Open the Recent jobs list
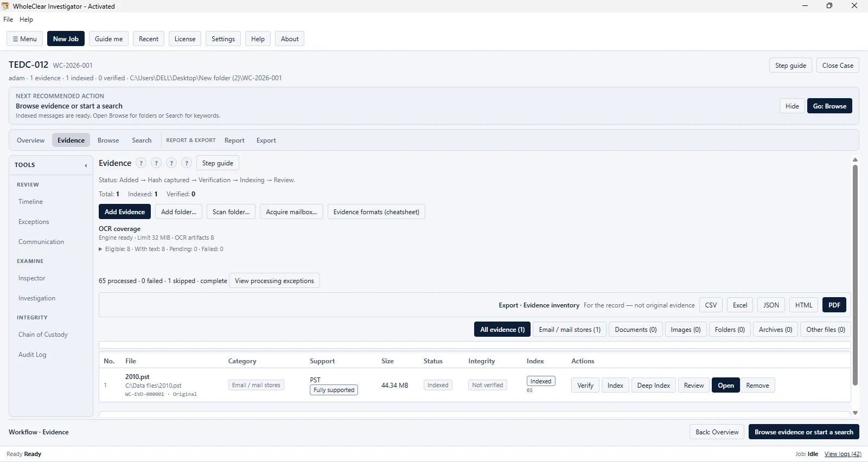 pyautogui.click(x=149, y=39)
